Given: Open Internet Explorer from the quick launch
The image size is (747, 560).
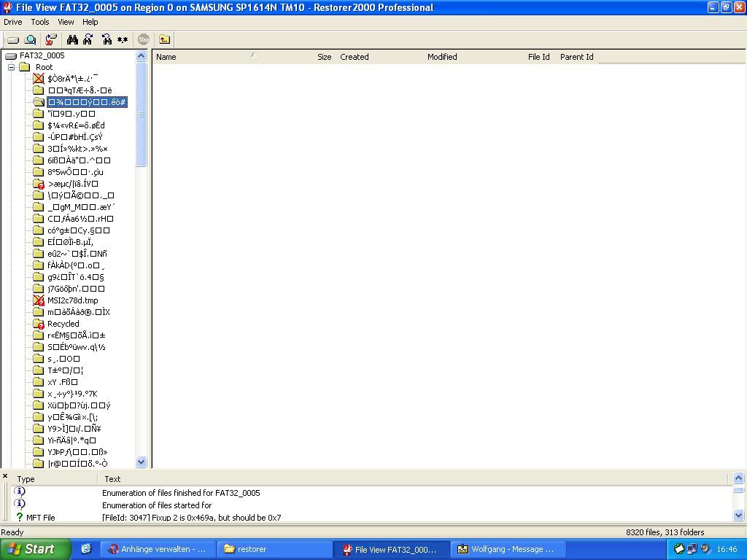Looking at the screenshot, I should [86, 549].
